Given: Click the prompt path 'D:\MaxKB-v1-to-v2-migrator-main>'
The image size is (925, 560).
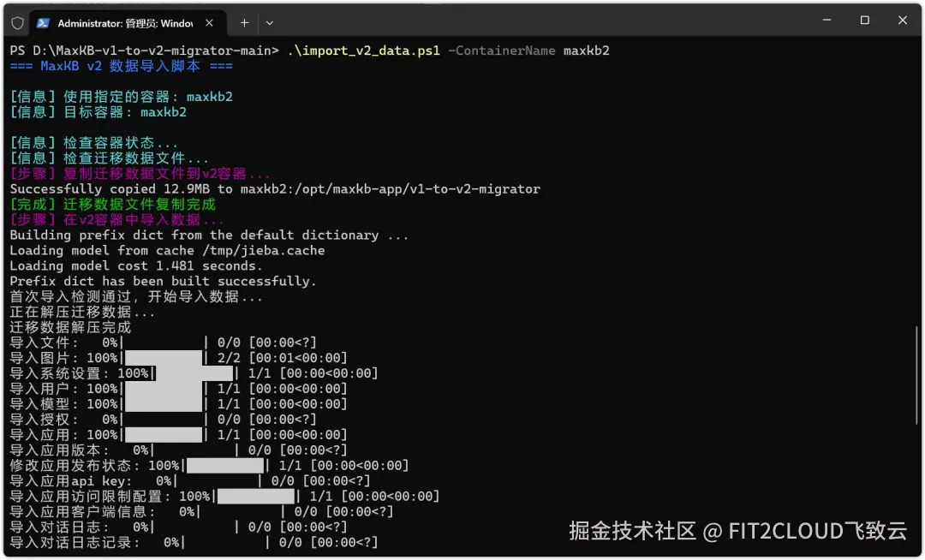Looking at the screenshot, I should click(x=156, y=51).
